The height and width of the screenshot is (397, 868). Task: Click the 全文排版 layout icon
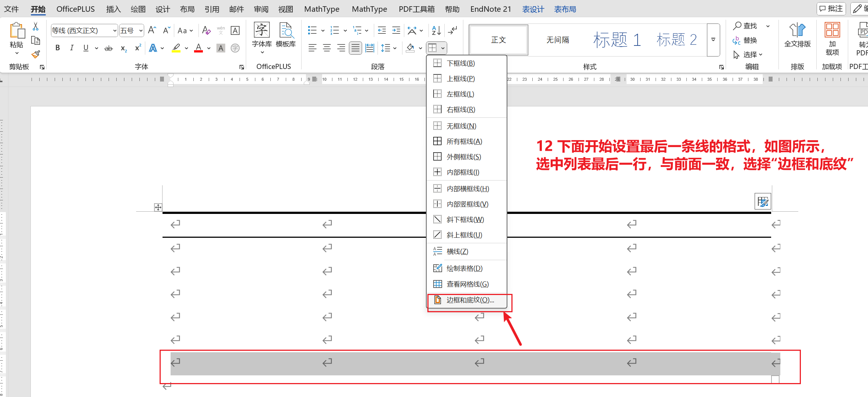click(x=797, y=36)
